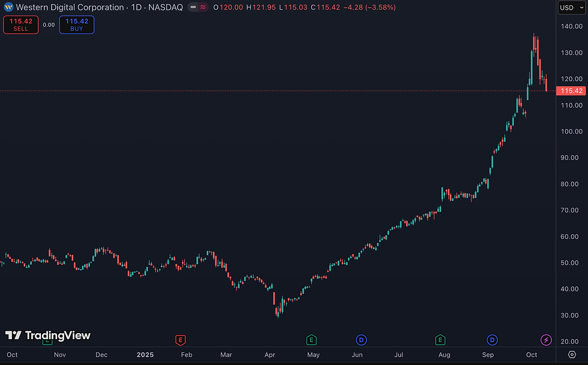The height and width of the screenshot is (365, 588).
Task: Click the BUY button at 115.42
Action: tap(77, 25)
